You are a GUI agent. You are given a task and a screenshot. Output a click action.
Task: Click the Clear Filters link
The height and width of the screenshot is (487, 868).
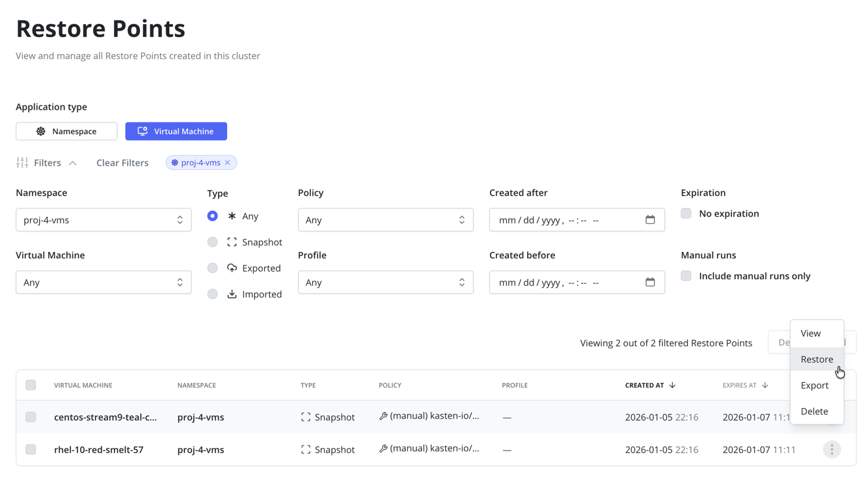pos(122,163)
